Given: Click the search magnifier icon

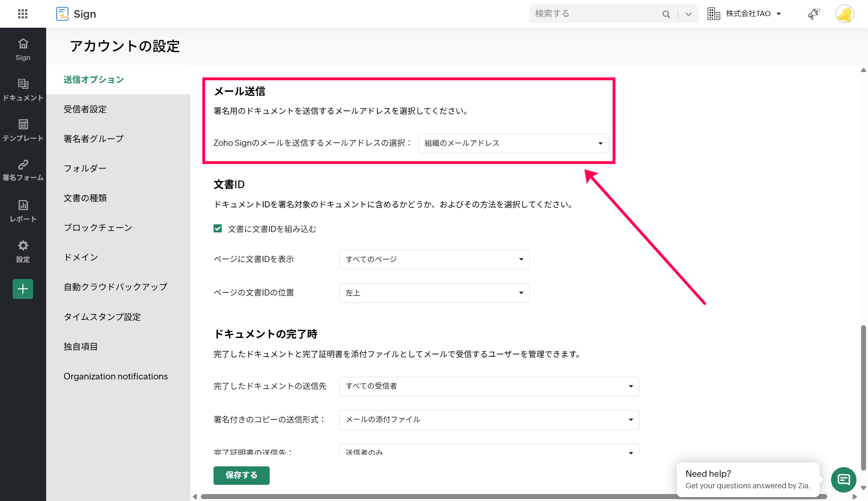Looking at the screenshot, I should click(x=666, y=14).
